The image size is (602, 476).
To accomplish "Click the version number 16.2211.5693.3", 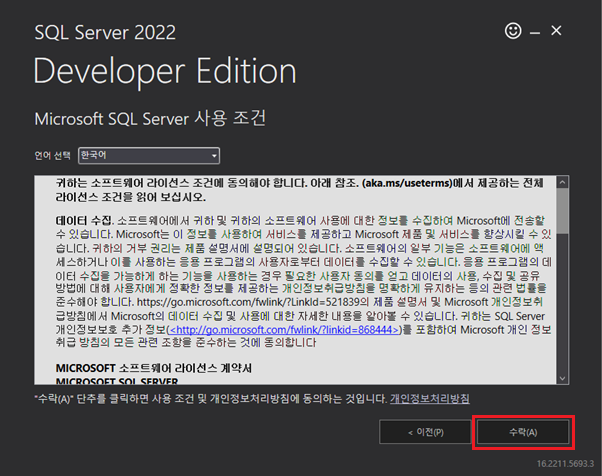I will [565, 464].
